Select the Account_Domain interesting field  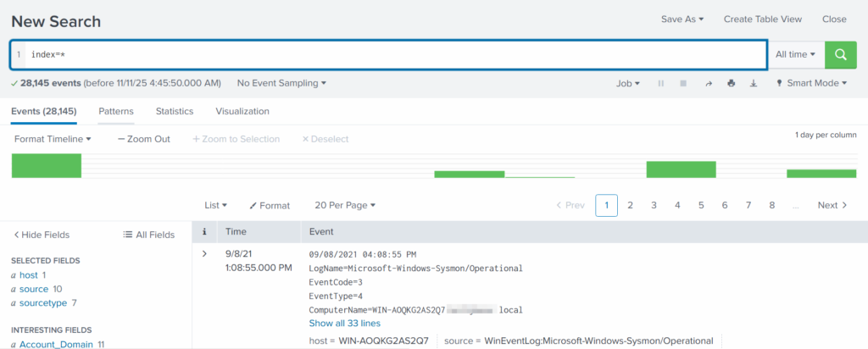55,345
